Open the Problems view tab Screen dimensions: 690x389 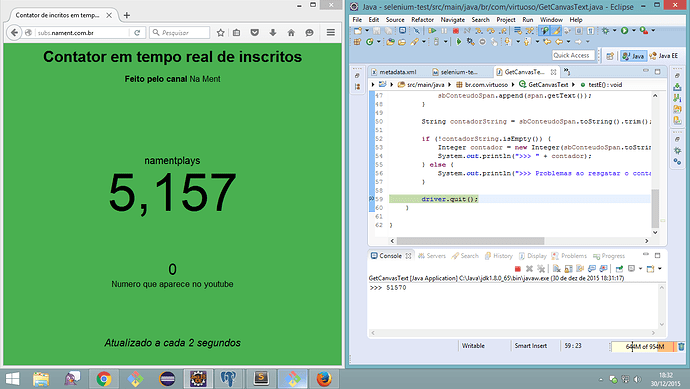(569, 256)
